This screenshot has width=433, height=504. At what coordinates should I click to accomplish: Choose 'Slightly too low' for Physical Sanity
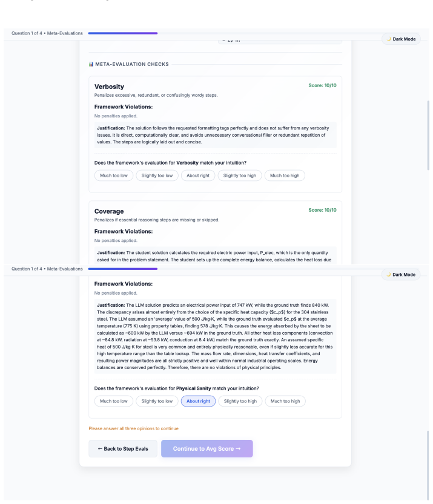157,401
